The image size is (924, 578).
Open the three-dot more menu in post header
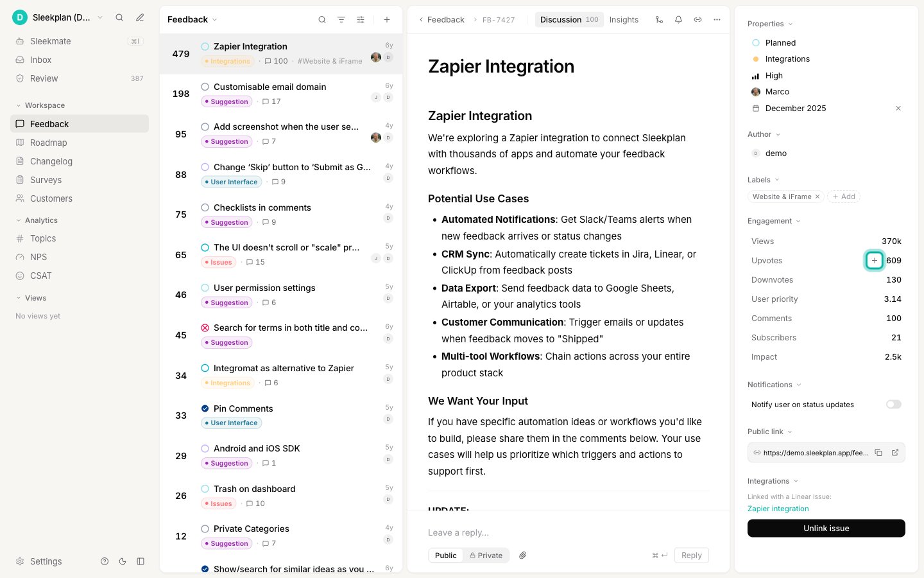tap(717, 20)
